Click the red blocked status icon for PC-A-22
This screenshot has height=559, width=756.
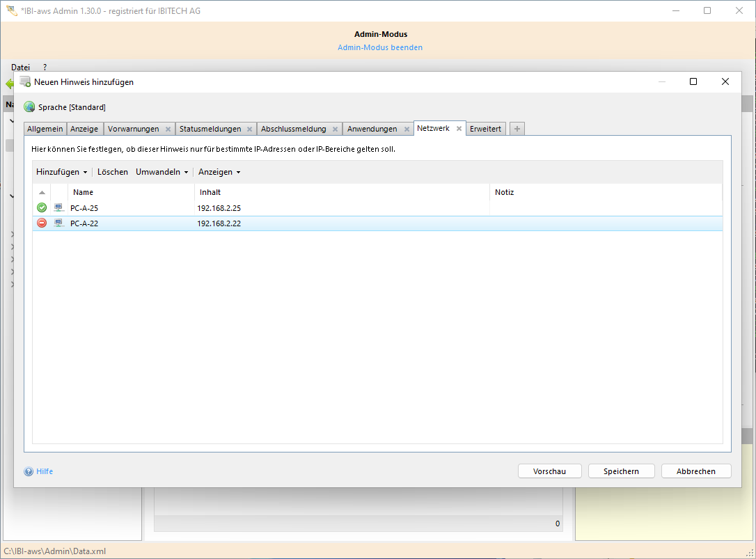(x=42, y=223)
